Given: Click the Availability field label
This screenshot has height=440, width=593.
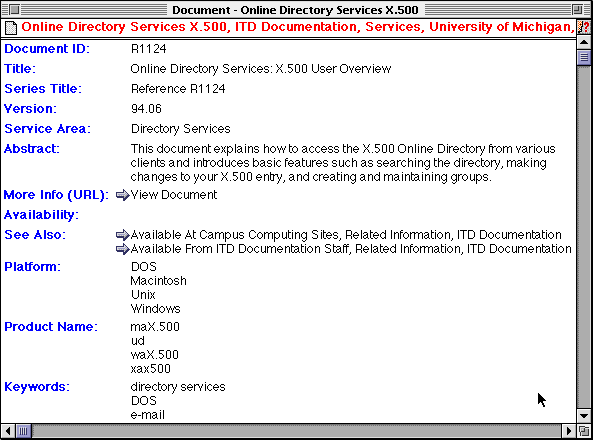Looking at the screenshot, I should coord(41,215).
